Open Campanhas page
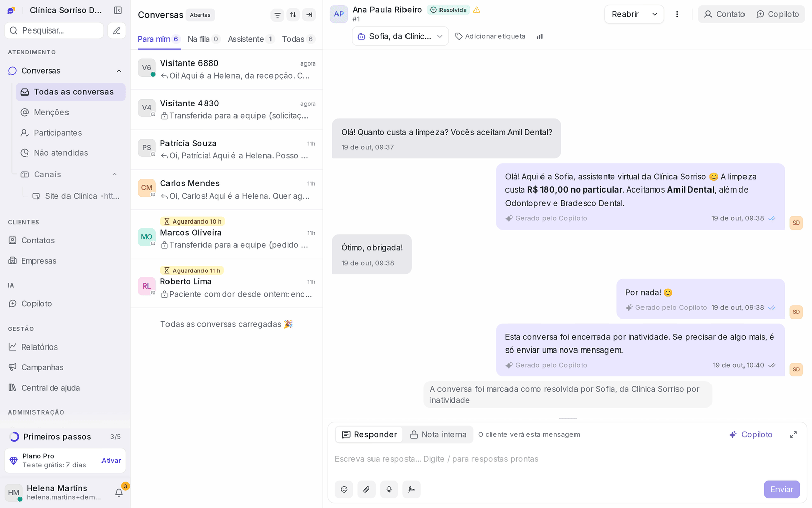812x508 pixels. (65, 367)
